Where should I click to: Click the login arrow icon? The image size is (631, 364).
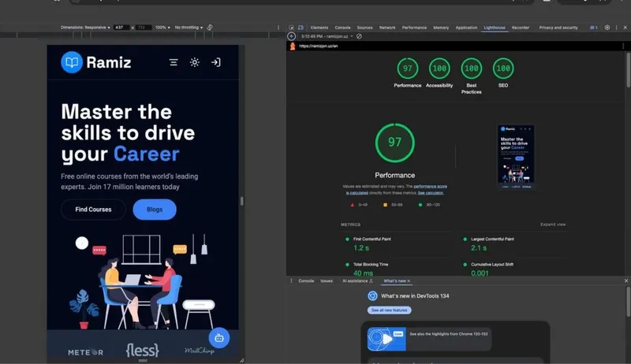pos(215,62)
